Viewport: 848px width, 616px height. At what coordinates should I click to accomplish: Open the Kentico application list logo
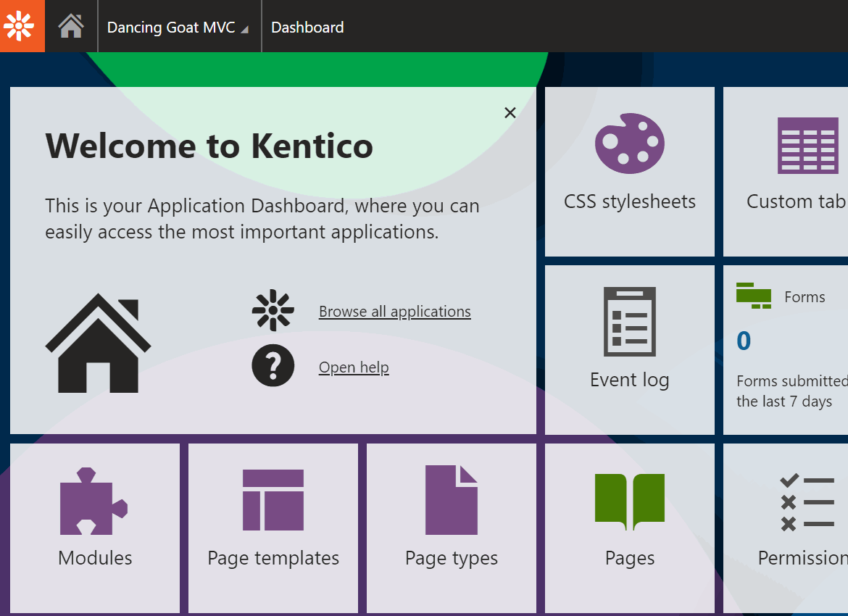[22, 26]
